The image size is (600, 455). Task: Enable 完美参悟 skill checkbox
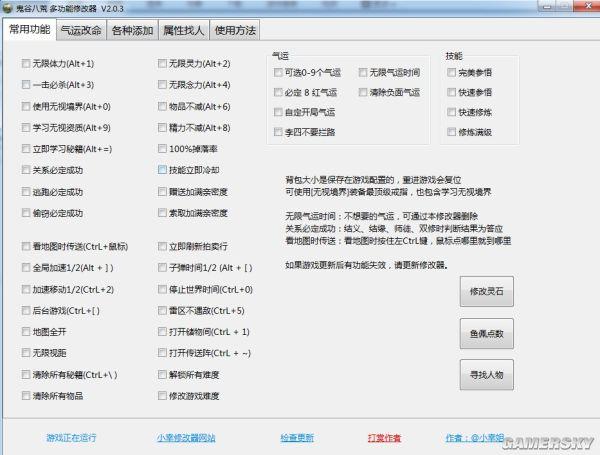click(452, 72)
